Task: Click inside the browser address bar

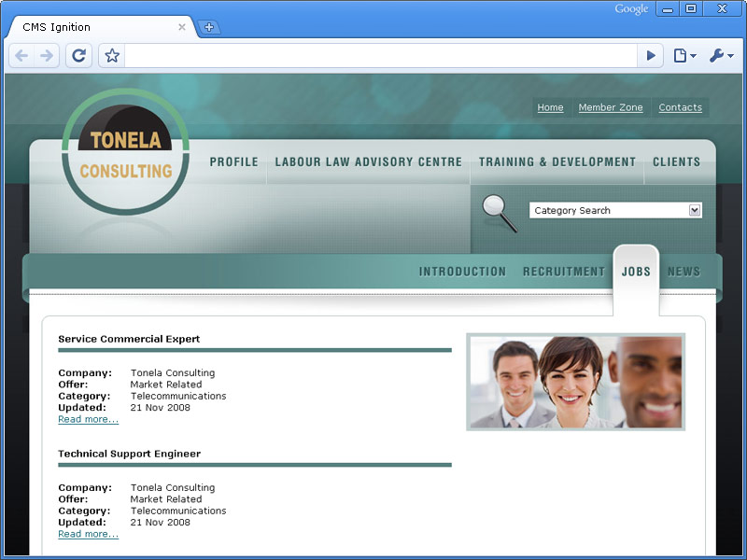Action: click(x=373, y=56)
